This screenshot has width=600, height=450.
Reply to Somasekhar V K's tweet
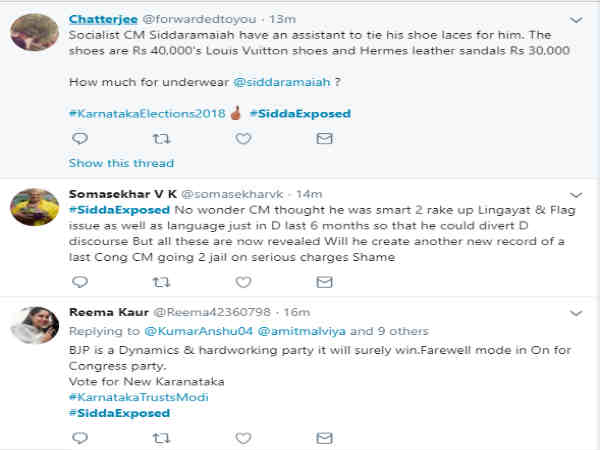[78, 281]
